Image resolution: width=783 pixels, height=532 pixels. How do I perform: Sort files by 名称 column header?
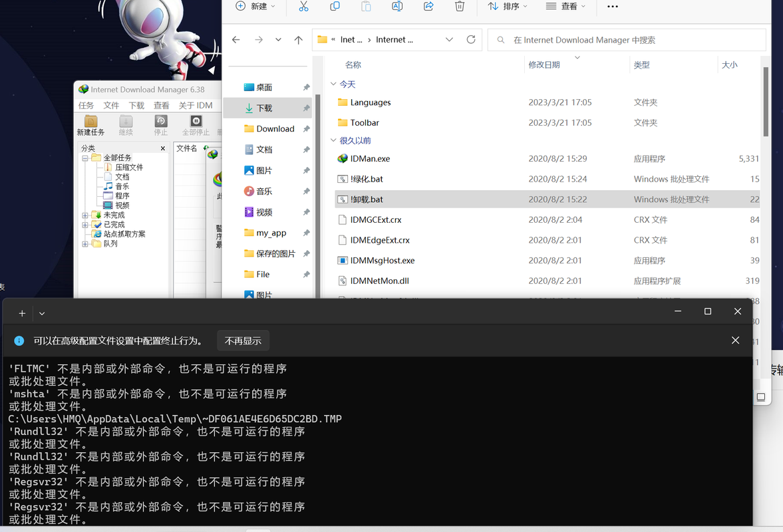(353, 65)
